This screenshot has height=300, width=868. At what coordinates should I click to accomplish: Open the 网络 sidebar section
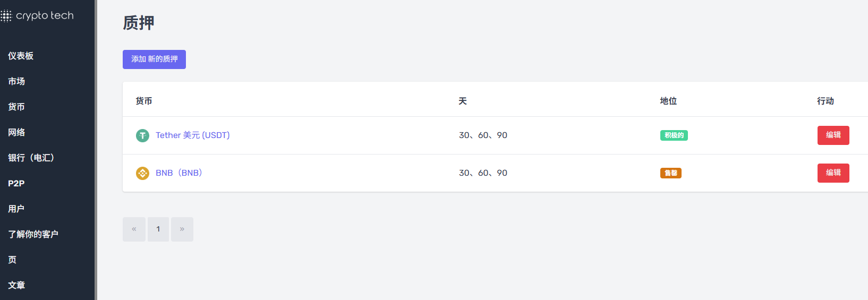tap(16, 132)
